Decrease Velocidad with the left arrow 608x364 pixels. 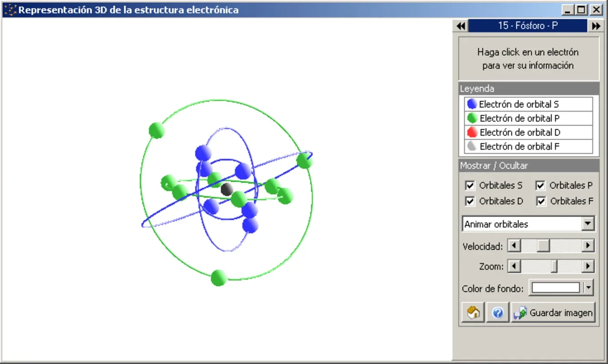point(514,246)
